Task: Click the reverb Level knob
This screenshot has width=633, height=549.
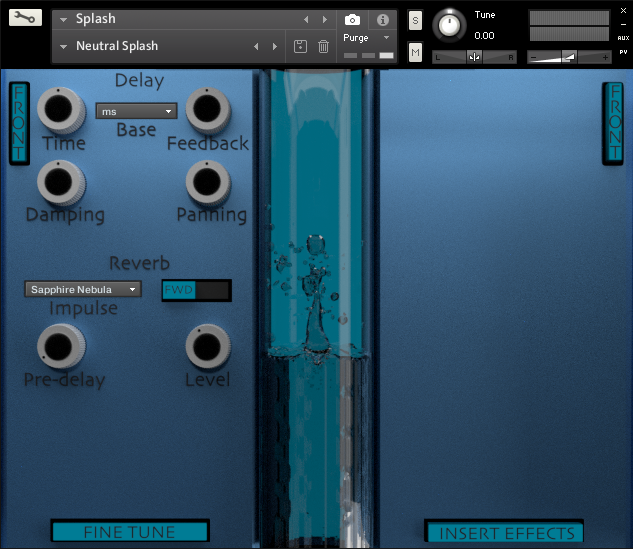Action: (x=208, y=346)
